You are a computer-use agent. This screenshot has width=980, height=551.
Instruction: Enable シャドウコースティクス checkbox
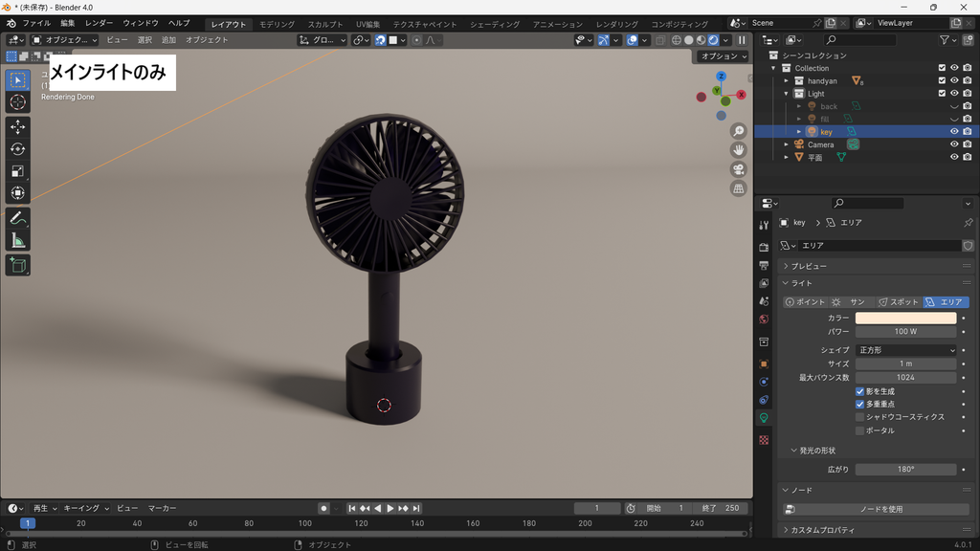(x=860, y=417)
